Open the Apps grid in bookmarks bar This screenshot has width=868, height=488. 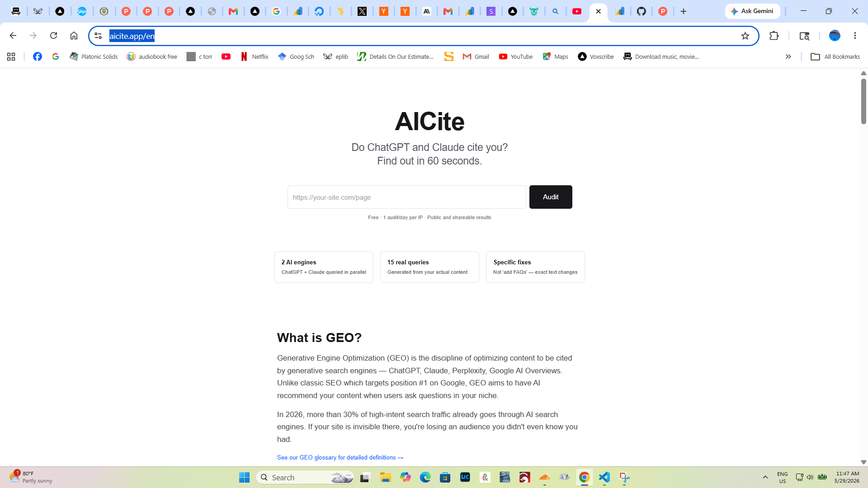pyautogui.click(x=11, y=56)
